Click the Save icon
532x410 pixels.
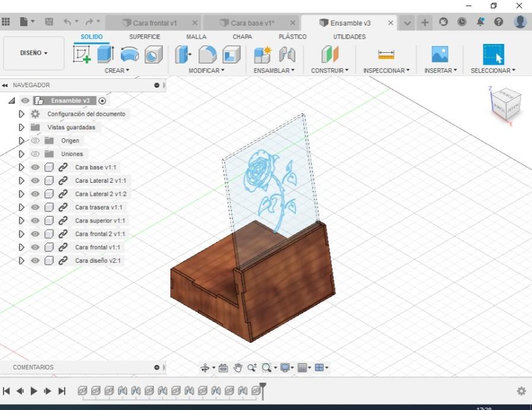point(49,22)
